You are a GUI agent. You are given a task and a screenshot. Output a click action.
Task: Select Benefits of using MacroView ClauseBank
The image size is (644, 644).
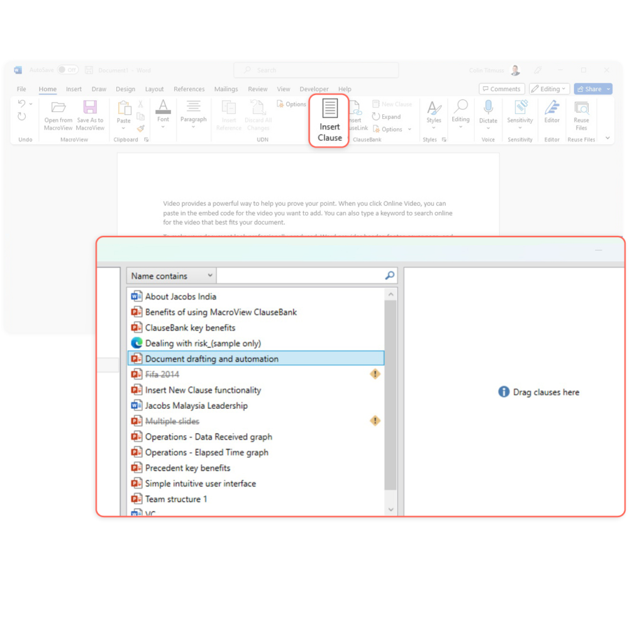256,312
